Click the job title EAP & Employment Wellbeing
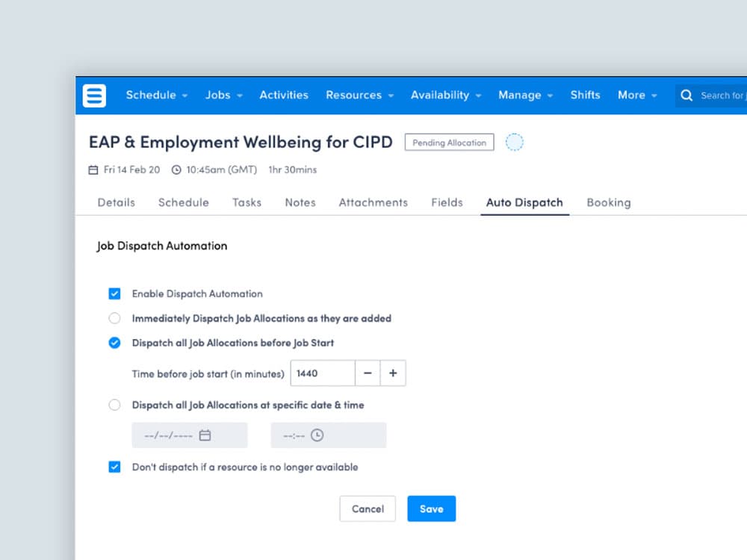Viewport: 747px width, 560px height. click(241, 143)
